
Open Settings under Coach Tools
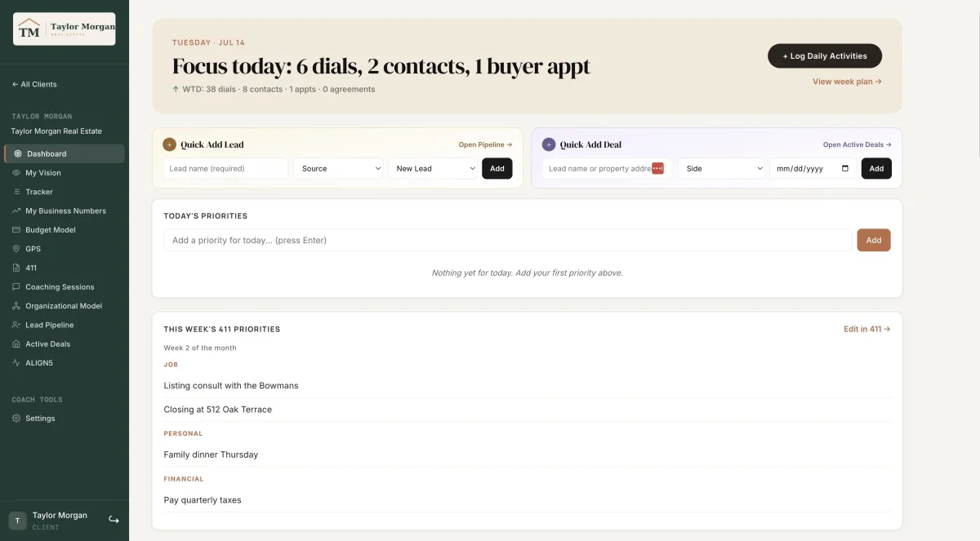[65, 419]
